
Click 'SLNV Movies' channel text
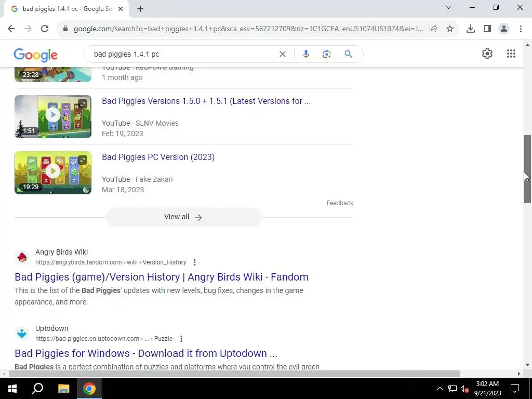pyautogui.click(x=157, y=123)
